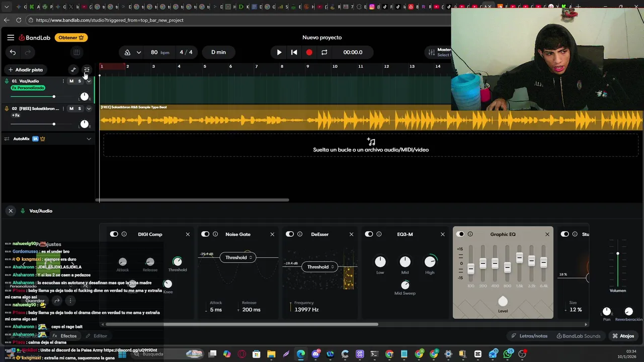This screenshot has width=644, height=362.
Task: Click the redo arrow icon
Action: [x=28, y=52]
